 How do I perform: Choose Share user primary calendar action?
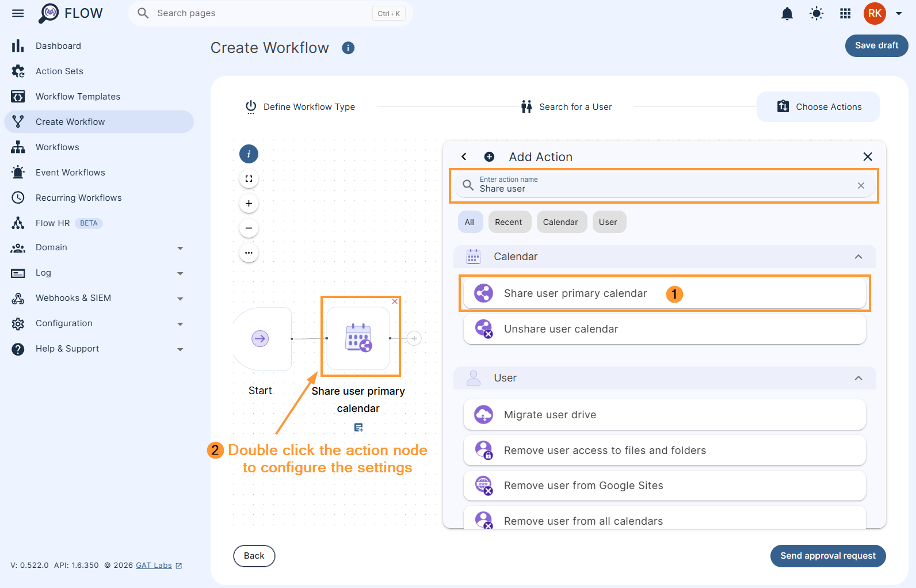coord(665,293)
